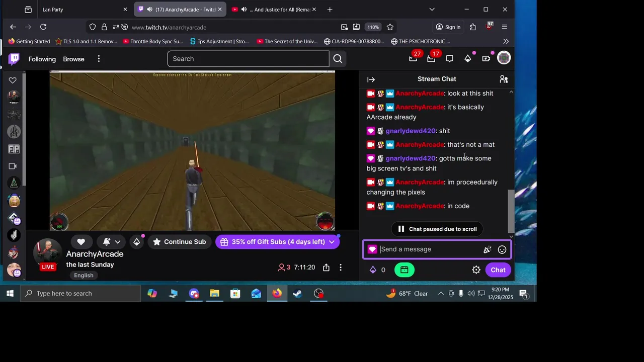The height and width of the screenshot is (362, 644).
Task: Focus the Twitch search box
Action: (248, 59)
